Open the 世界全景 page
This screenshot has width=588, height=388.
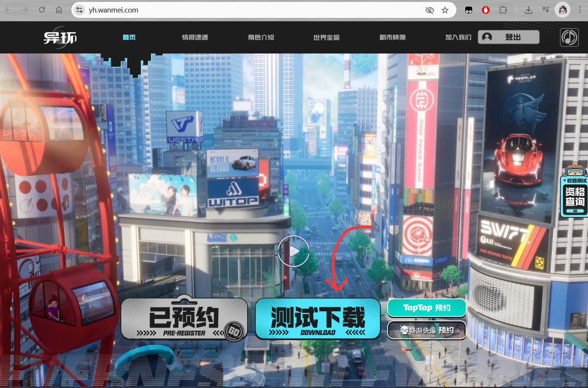[x=326, y=37]
